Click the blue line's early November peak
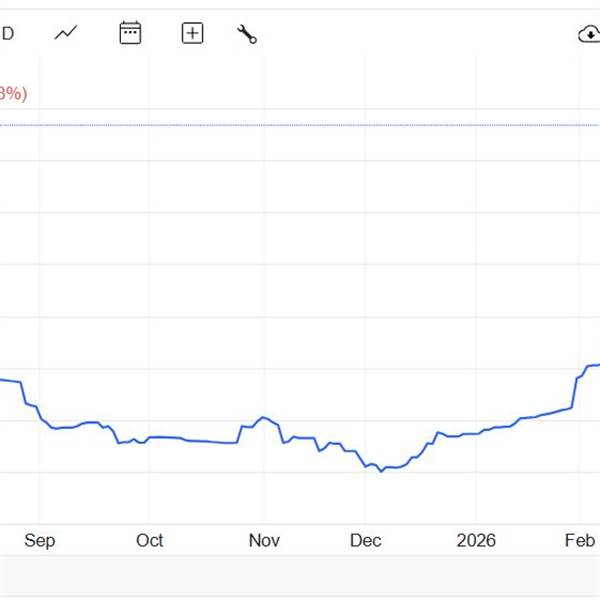This screenshot has height=600, width=600. pos(263,417)
